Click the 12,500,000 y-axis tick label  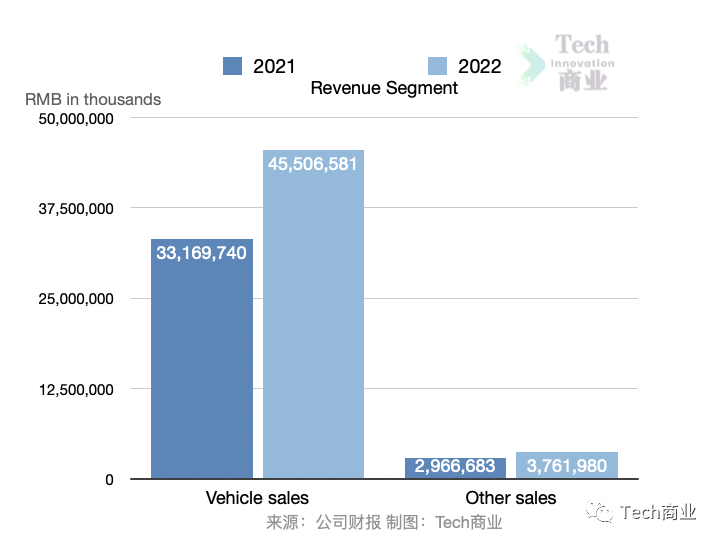coord(75,389)
